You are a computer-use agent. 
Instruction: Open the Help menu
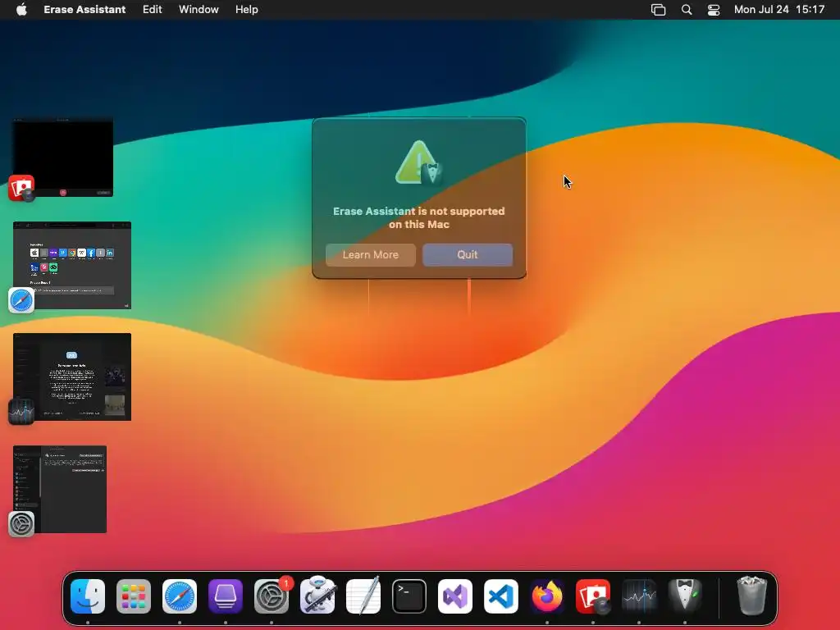point(246,10)
